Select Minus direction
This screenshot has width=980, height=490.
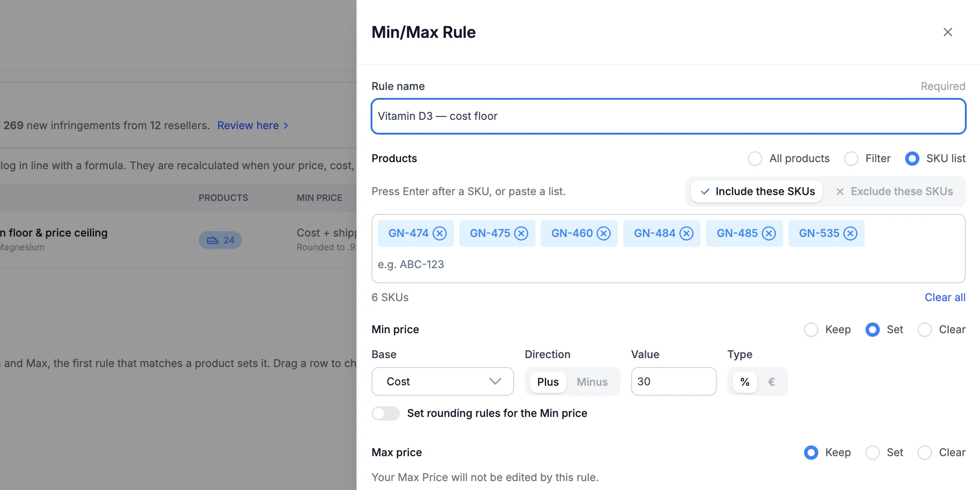592,382
